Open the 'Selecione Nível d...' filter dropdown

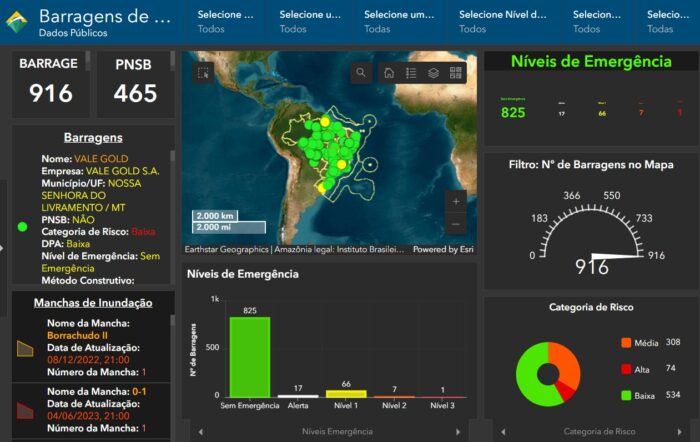(x=503, y=21)
